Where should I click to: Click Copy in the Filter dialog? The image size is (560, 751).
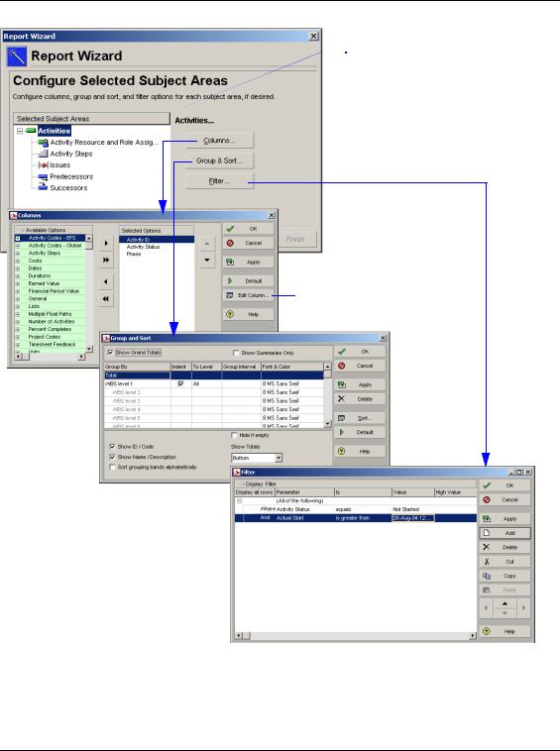(504, 576)
